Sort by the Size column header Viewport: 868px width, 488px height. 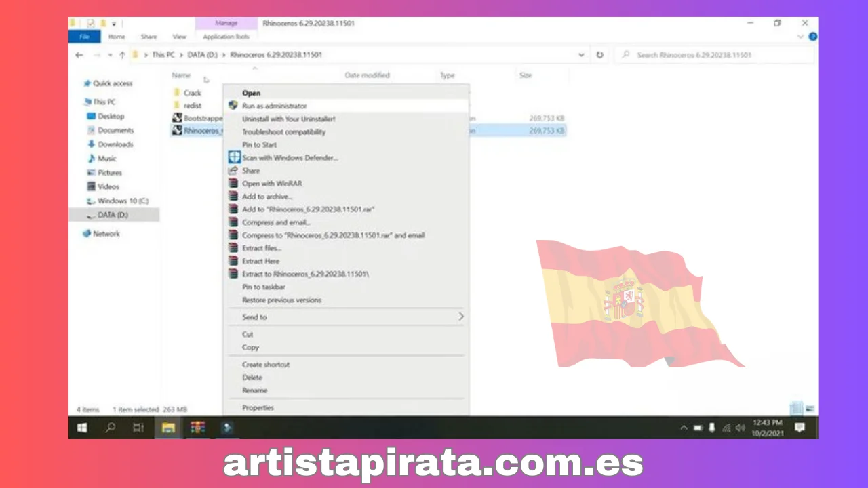[526, 75]
